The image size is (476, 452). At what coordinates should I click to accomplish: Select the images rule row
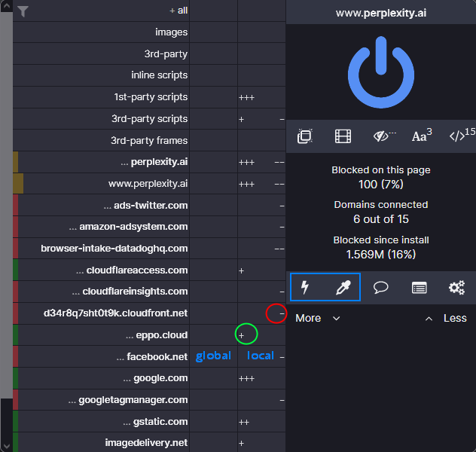click(101, 32)
